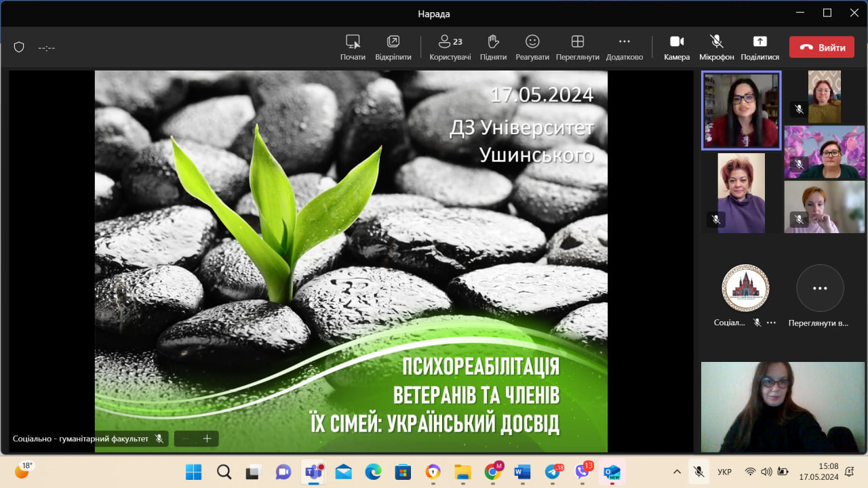This screenshot has width=868, height=488.
Task: Unmute using the Мікрофон button
Action: [716, 47]
